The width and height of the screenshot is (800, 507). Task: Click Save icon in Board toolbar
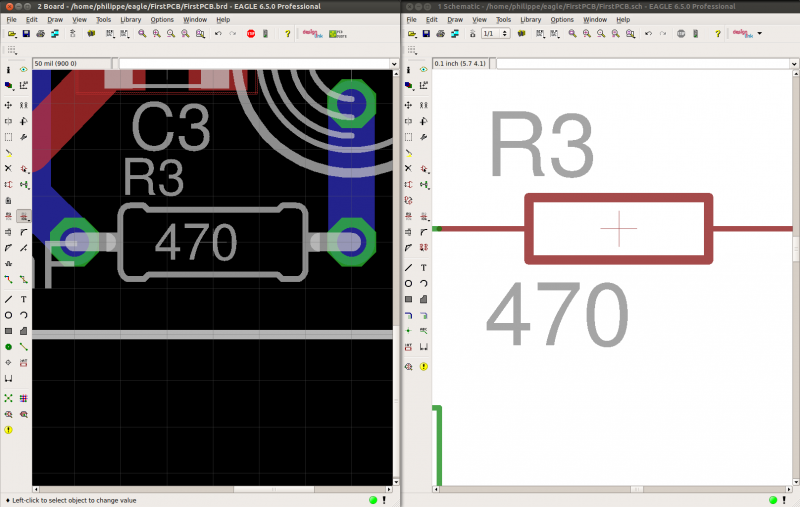(x=24, y=33)
